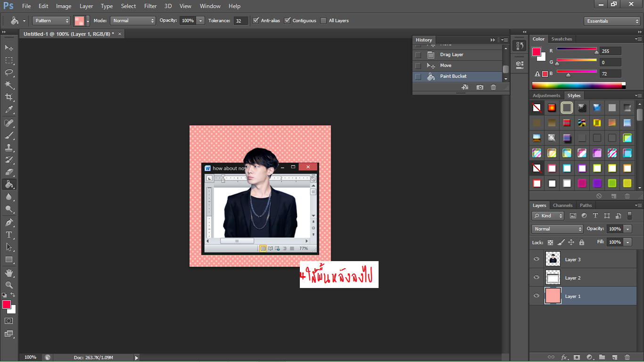
Task: Select the Zoom tool
Action: point(9,285)
